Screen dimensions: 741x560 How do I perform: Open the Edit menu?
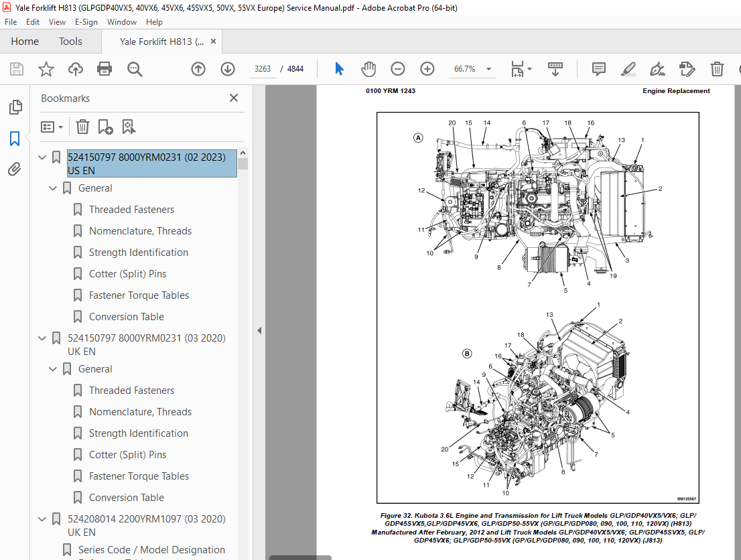point(33,21)
